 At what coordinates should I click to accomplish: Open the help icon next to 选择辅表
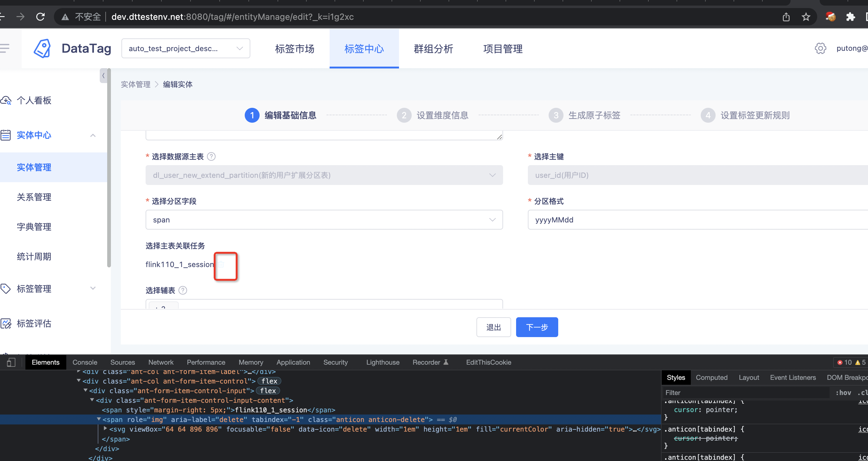[183, 290]
